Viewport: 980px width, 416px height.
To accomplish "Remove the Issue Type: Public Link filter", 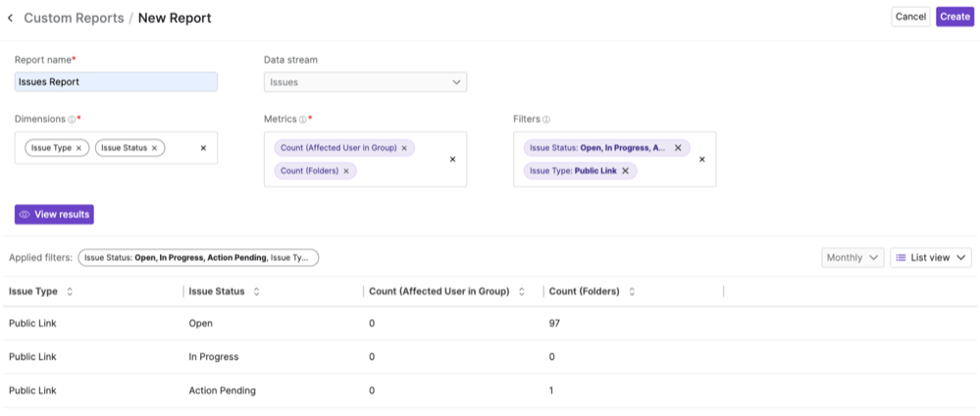I will coord(625,171).
